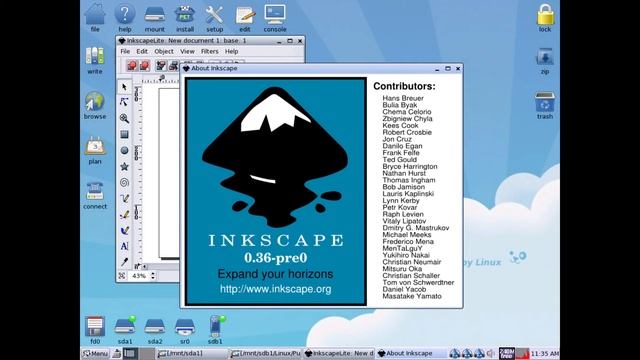Screen dimensions: 640x360
Task: Select the Freehand pencil tool
Action: pyautogui.click(x=124, y=198)
